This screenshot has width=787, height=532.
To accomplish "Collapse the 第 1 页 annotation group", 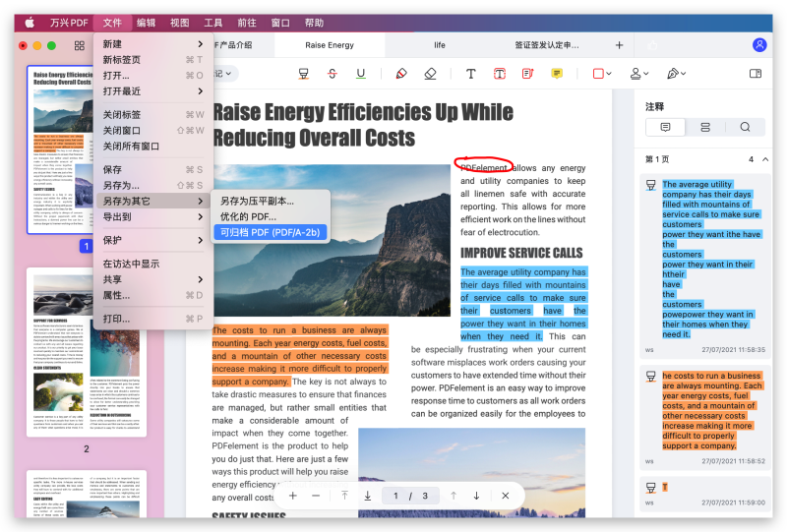I will (x=765, y=159).
